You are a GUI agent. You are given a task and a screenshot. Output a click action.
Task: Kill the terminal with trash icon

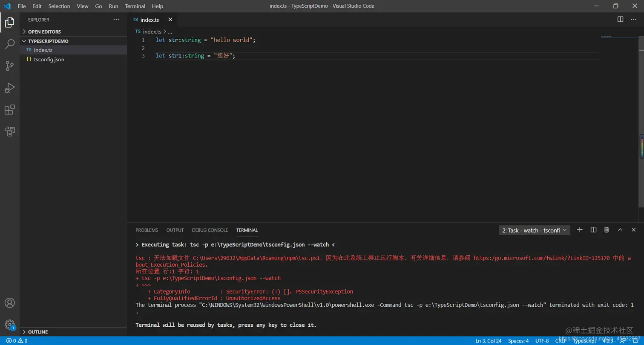(x=607, y=230)
